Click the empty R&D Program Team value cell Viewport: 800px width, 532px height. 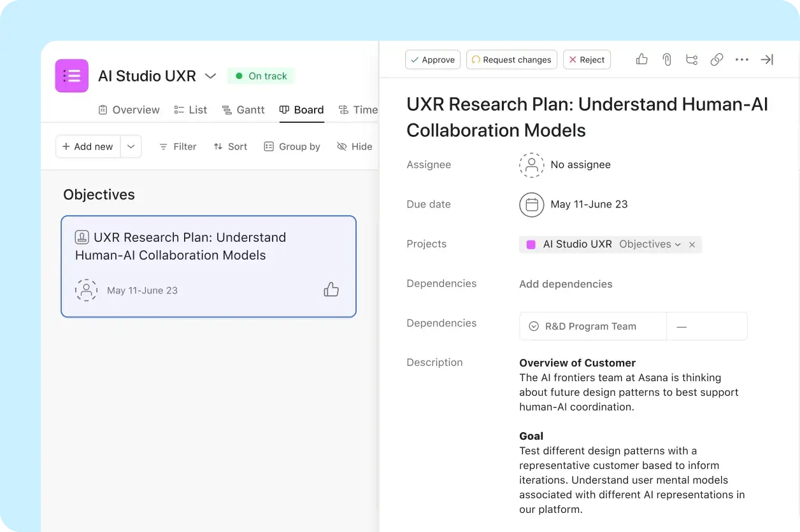click(x=707, y=326)
